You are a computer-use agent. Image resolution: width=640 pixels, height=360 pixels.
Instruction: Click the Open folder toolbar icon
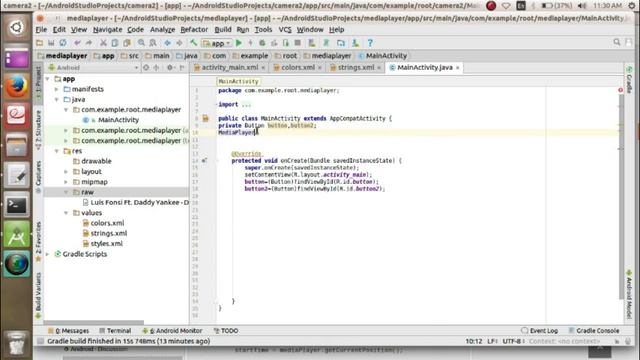pyautogui.click(x=40, y=43)
